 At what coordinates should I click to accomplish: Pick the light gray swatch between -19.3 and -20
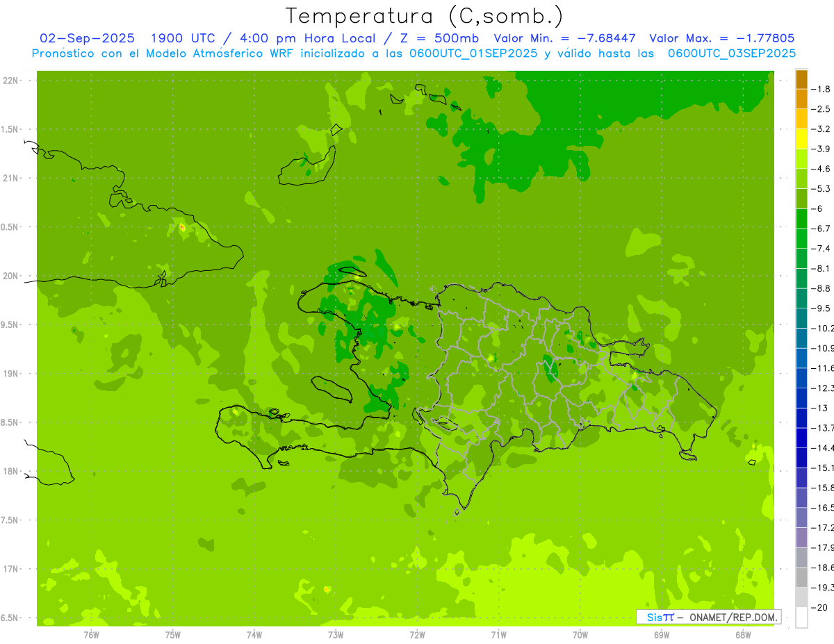(801, 597)
